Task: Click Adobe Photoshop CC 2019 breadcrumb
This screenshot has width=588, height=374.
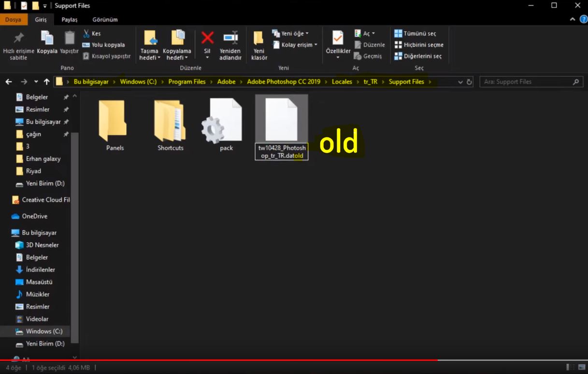Action: (284, 82)
